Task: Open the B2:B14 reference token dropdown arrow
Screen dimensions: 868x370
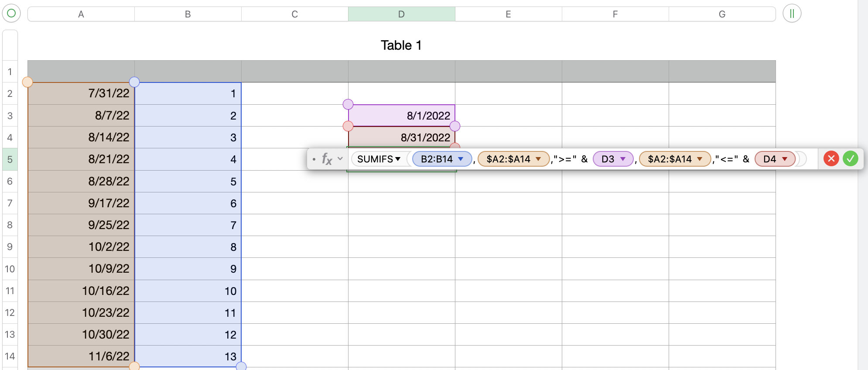Action: click(x=461, y=159)
